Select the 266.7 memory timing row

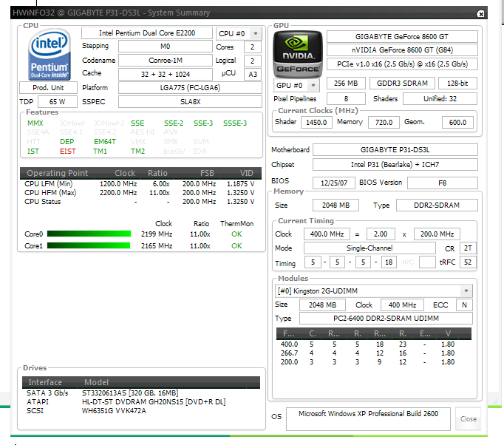click(374, 353)
